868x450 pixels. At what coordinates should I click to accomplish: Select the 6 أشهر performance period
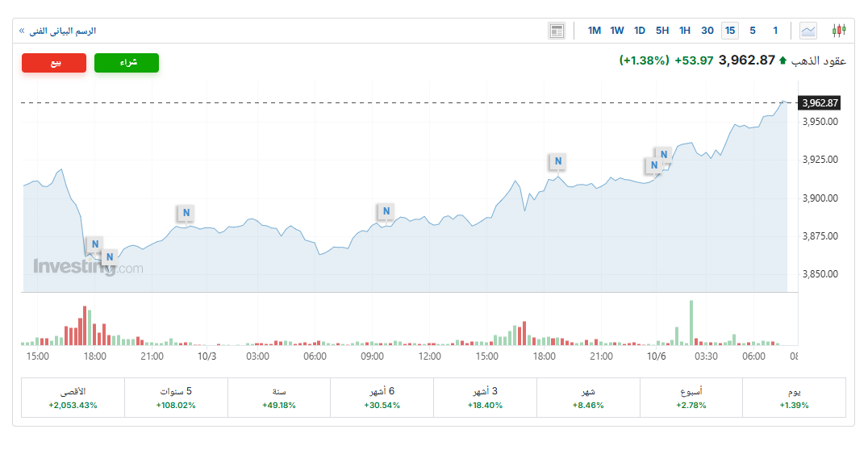[382, 398]
